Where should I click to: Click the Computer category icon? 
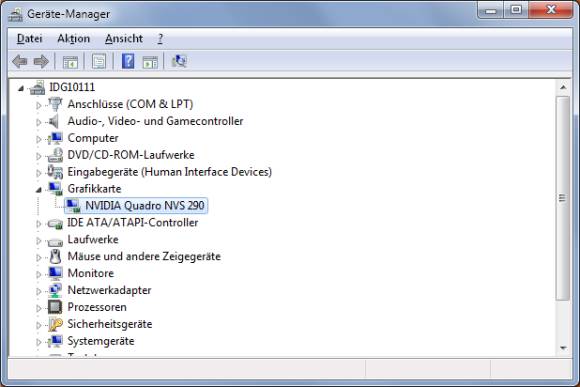tap(55, 138)
